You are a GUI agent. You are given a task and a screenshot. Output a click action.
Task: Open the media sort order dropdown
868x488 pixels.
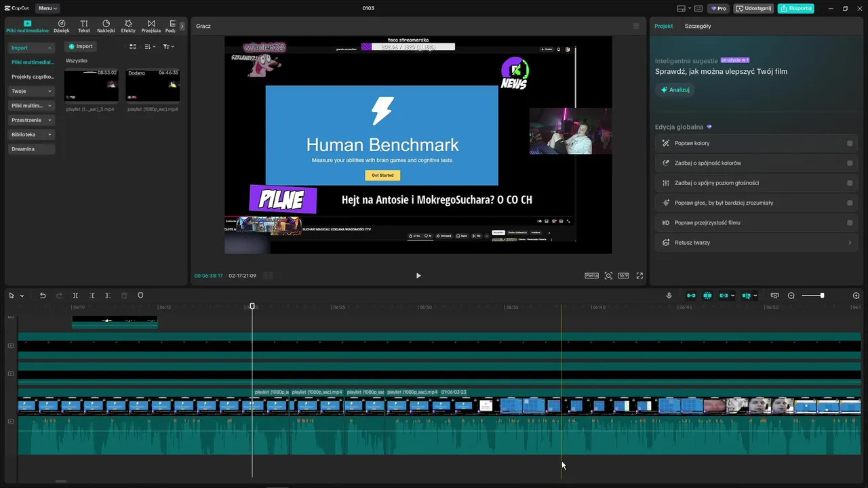point(150,47)
